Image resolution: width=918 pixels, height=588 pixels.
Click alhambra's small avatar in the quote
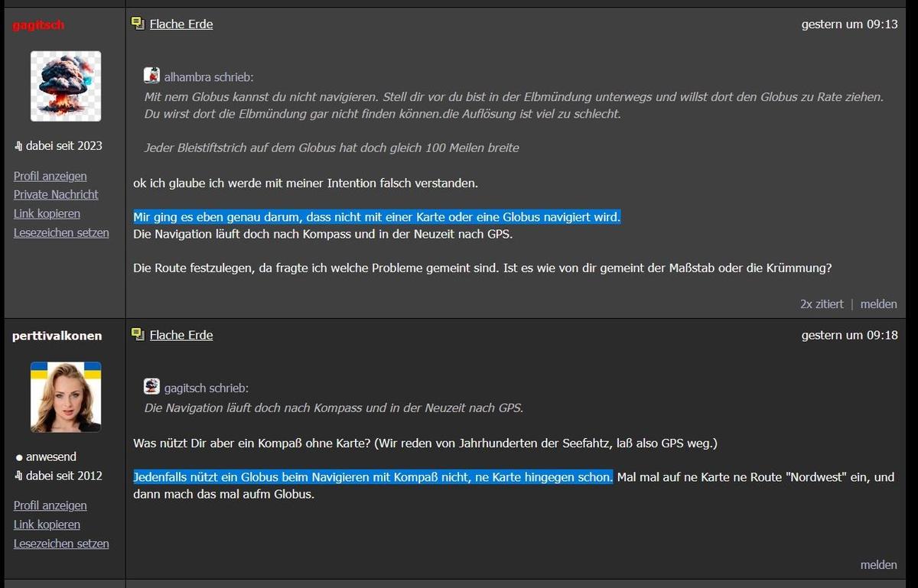coord(151,76)
